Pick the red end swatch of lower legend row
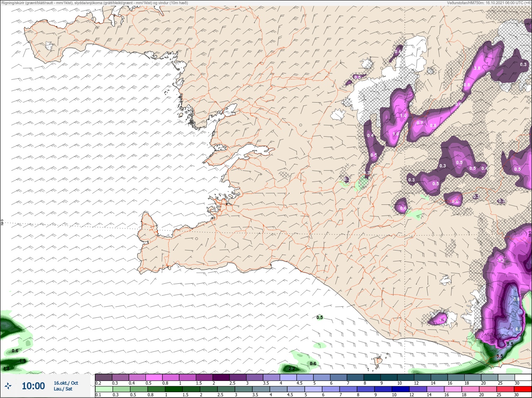532x398 pixels. [523, 389]
